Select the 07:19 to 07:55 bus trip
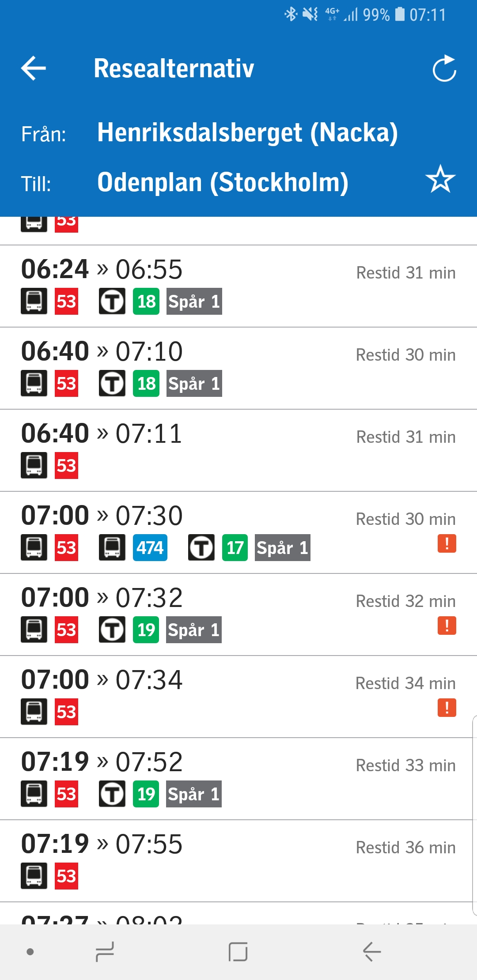This screenshot has width=477, height=980. point(238,861)
